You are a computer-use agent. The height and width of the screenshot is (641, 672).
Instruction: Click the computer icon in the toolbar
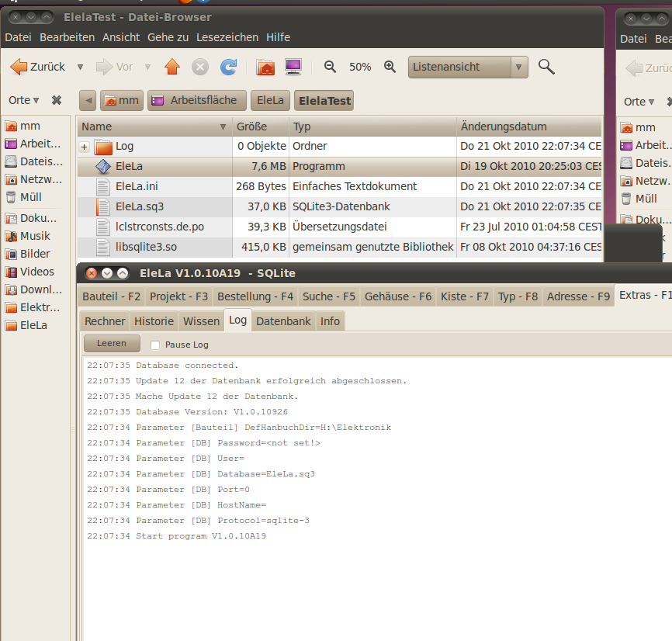(x=293, y=68)
